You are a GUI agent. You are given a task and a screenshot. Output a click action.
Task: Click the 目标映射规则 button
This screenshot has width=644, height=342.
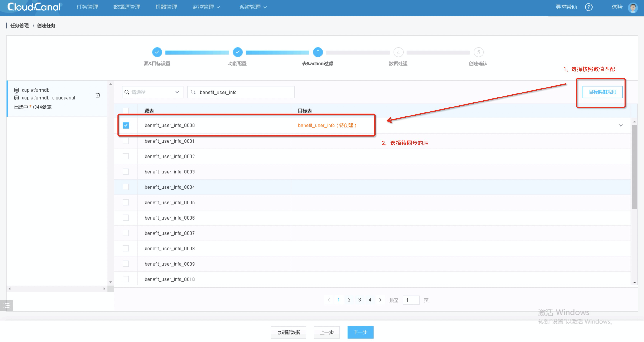[x=602, y=92]
